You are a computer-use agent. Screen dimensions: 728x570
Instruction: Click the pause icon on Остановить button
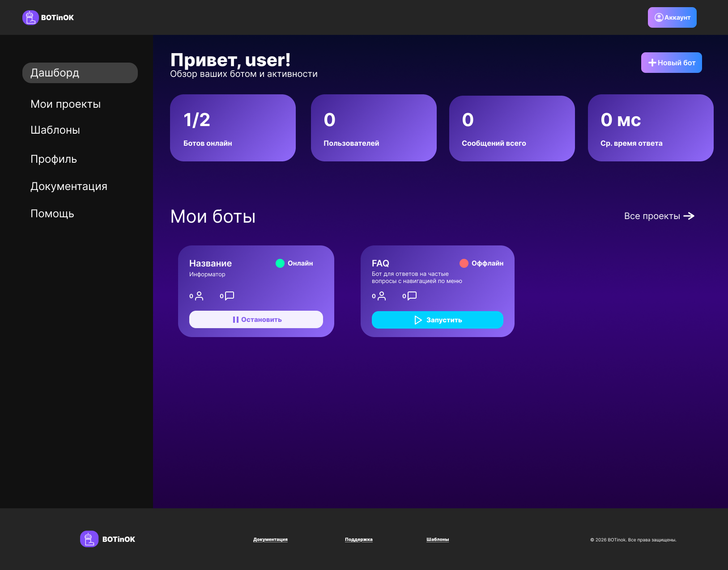(236, 320)
